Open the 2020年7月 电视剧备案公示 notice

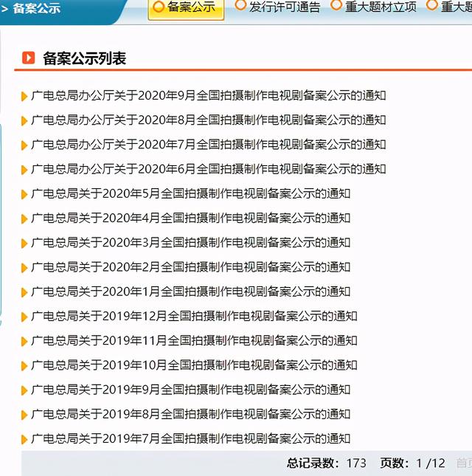click(209, 145)
